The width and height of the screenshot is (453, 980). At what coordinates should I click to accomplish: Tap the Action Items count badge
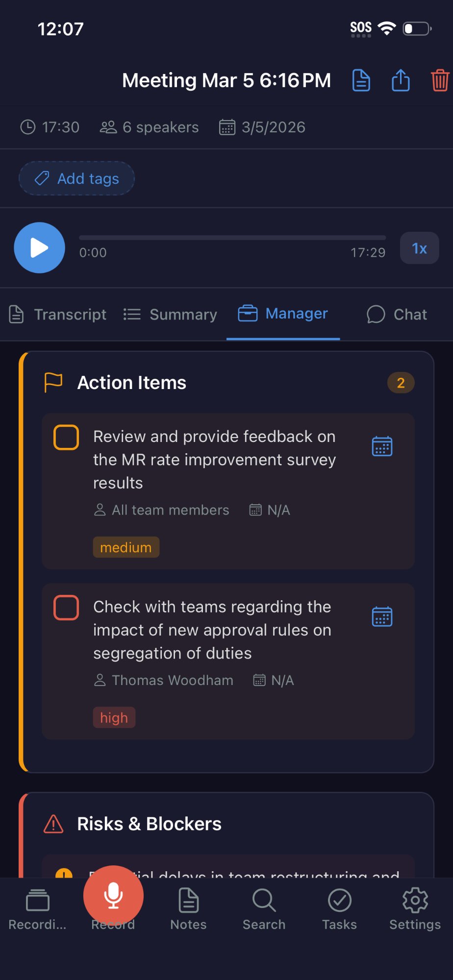400,383
